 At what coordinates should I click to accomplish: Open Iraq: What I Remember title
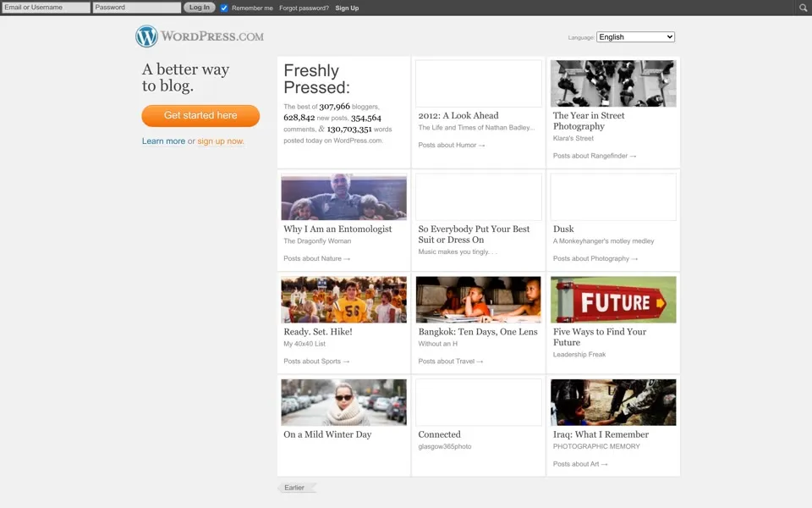pos(601,434)
